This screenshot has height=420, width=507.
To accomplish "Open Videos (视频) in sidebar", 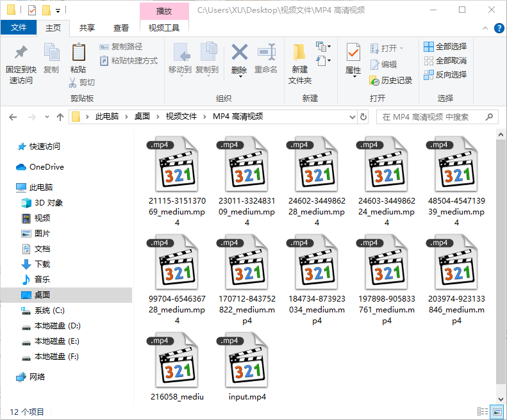I will pos(35,218).
